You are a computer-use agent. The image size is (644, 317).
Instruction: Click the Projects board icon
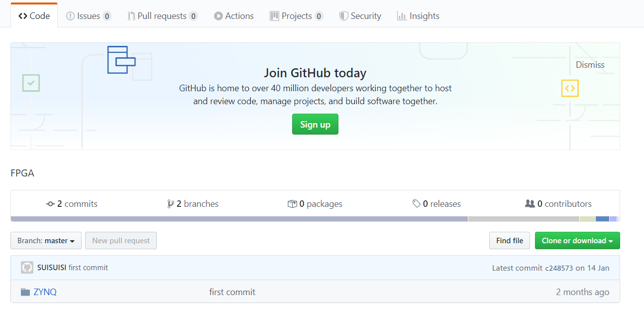(274, 16)
